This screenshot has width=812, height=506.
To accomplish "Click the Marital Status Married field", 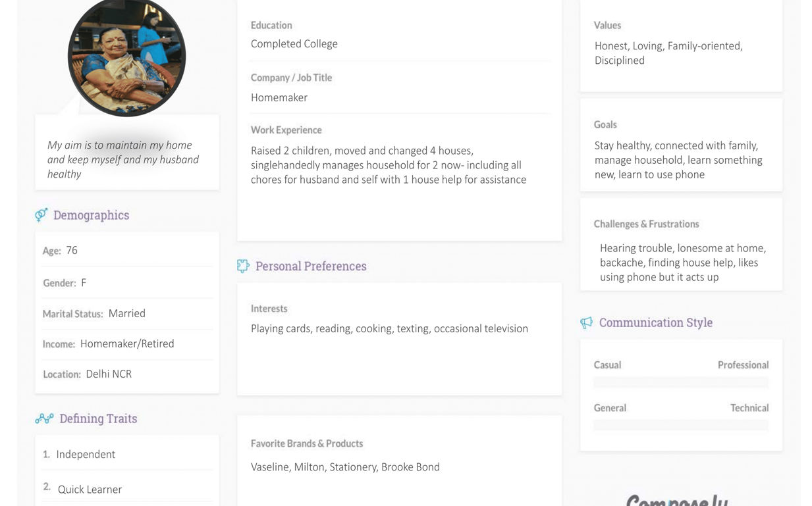I will coord(126,313).
